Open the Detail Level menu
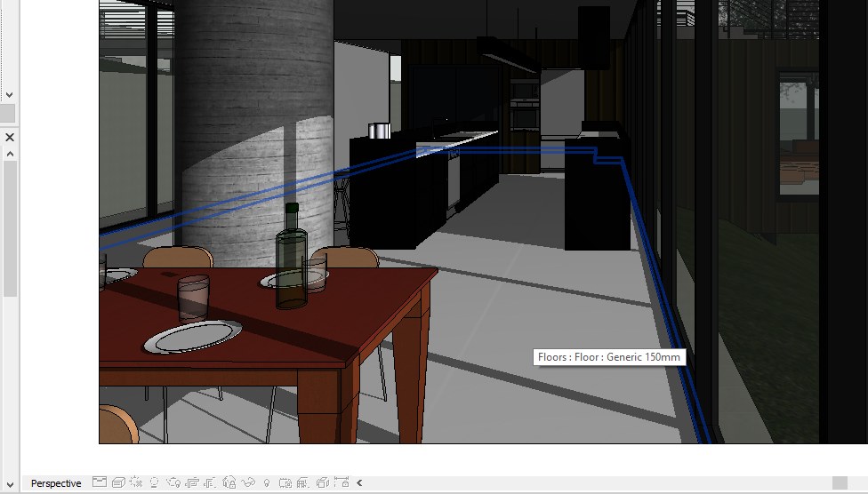Viewport: 868px width, 494px height. (x=99, y=482)
